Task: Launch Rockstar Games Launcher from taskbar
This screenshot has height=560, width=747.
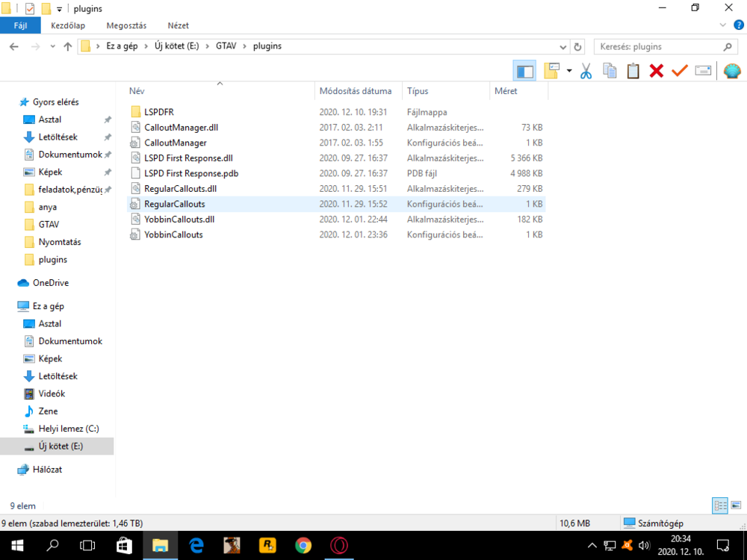Action: [x=267, y=545]
